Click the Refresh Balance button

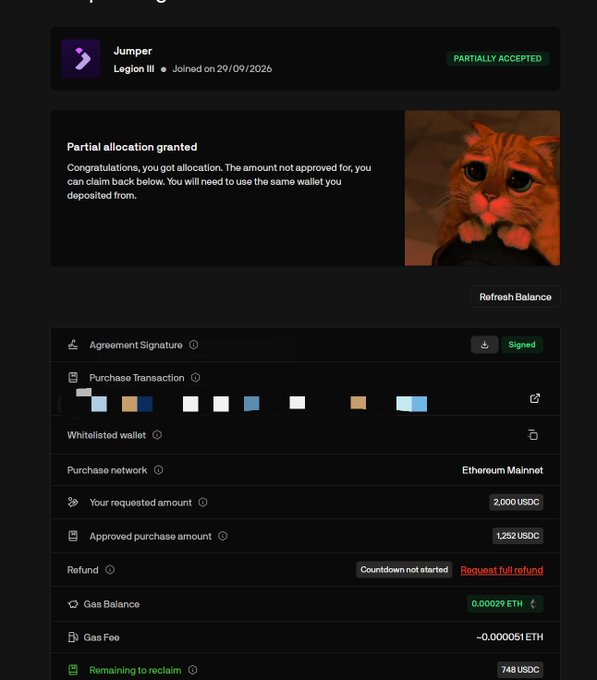tap(515, 297)
